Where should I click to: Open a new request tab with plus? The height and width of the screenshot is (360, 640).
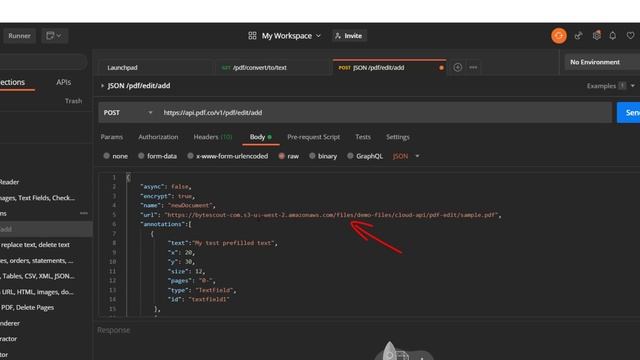pyautogui.click(x=458, y=67)
